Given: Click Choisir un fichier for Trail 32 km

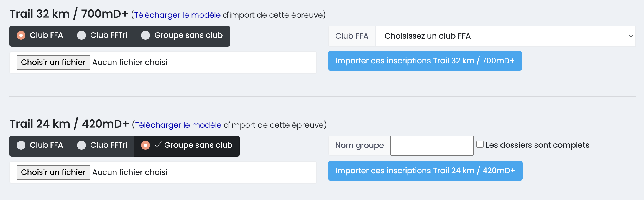Looking at the screenshot, I should (53, 62).
